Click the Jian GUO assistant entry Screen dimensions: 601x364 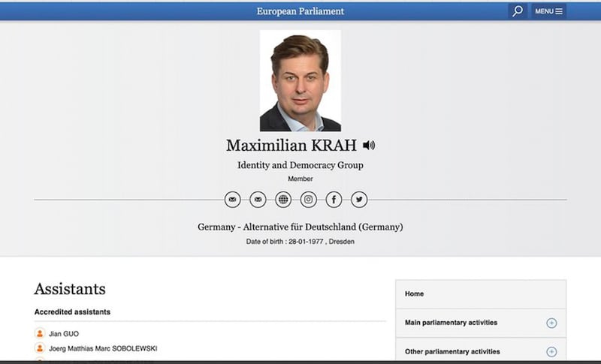click(64, 333)
